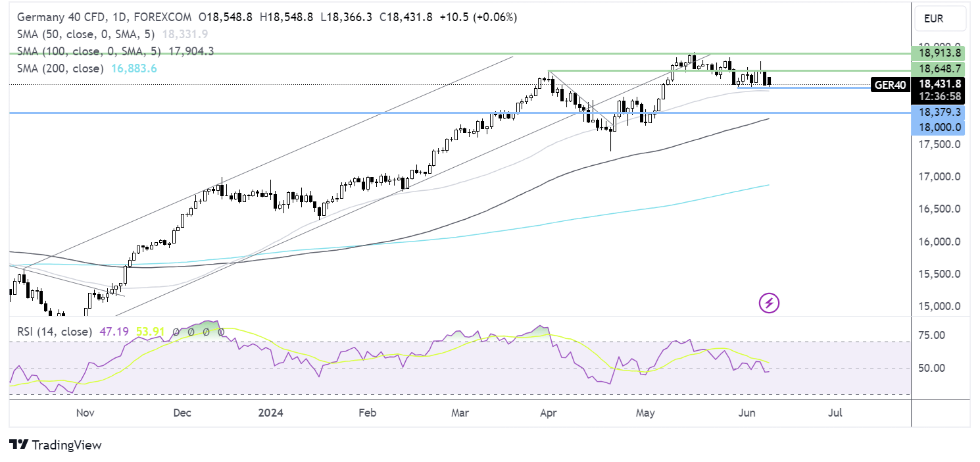Click the Feb label on time axis
The width and height of the screenshot is (980, 462).
(x=367, y=413)
